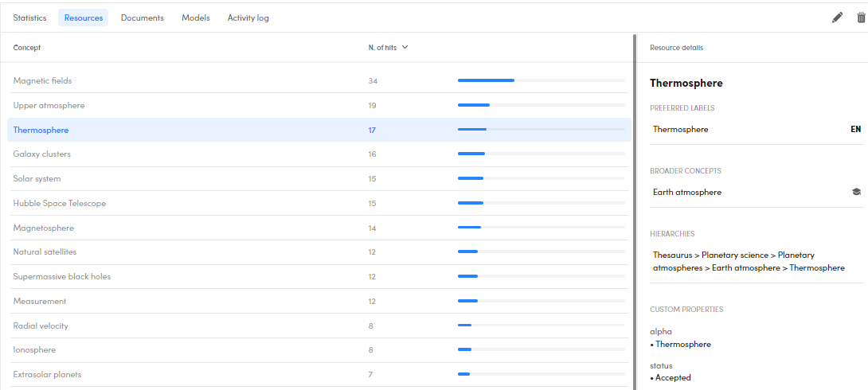The height and width of the screenshot is (390, 868).
Task: Click graduation cap icon beside Earth atmosphere
Action: [856, 192]
